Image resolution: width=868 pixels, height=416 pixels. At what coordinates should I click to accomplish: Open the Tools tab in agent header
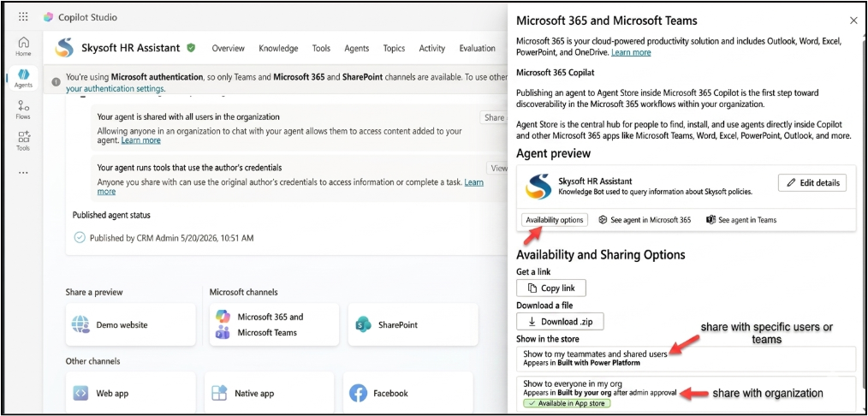[x=321, y=48]
